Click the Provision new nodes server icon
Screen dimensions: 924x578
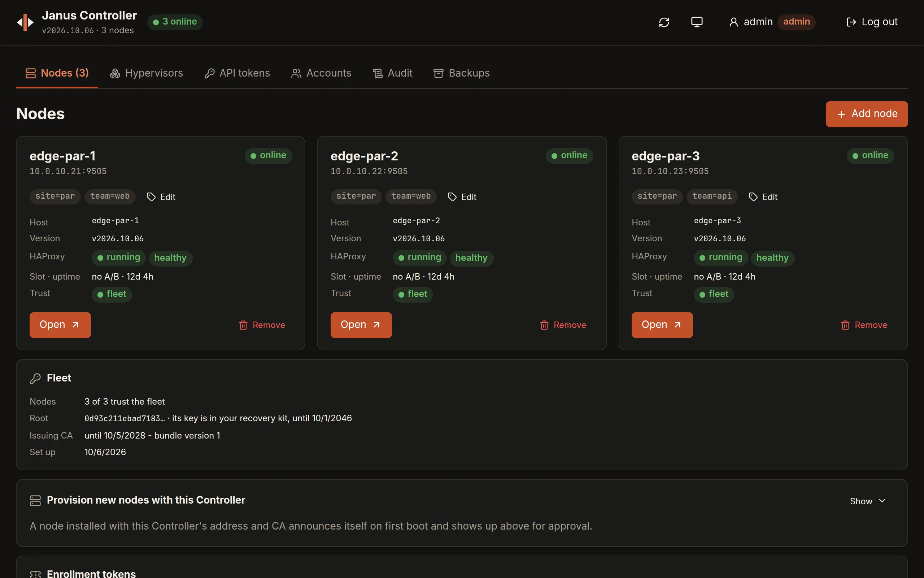click(35, 501)
